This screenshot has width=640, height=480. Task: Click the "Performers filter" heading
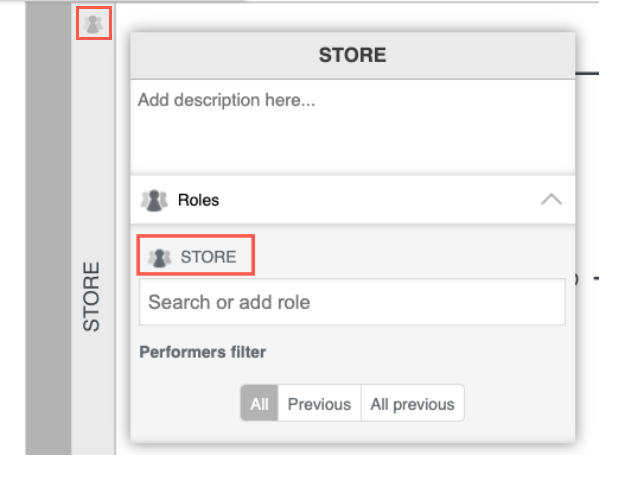tap(202, 352)
